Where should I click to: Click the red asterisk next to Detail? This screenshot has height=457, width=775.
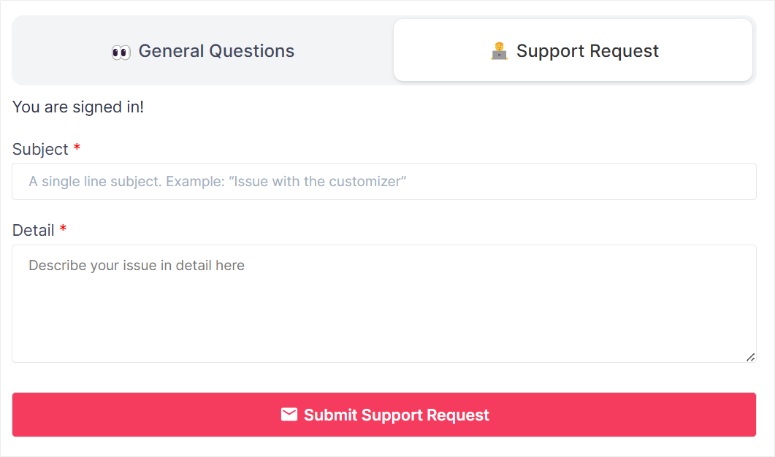[63, 228]
